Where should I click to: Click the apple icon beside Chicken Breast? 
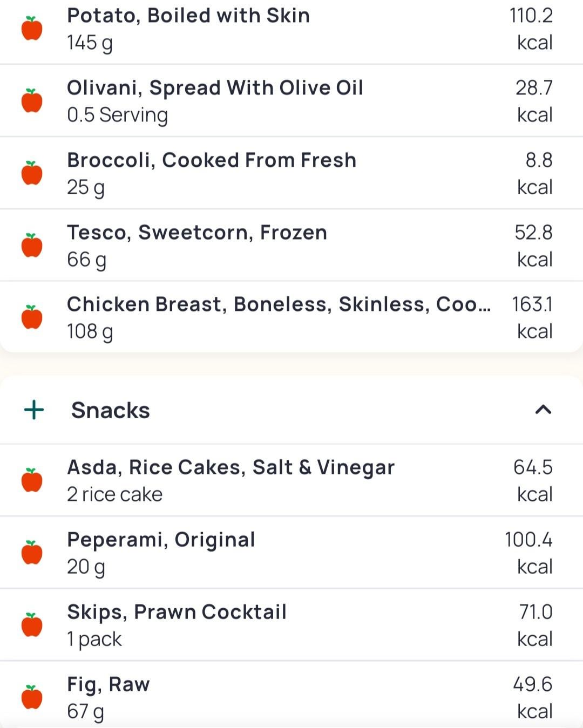click(32, 317)
